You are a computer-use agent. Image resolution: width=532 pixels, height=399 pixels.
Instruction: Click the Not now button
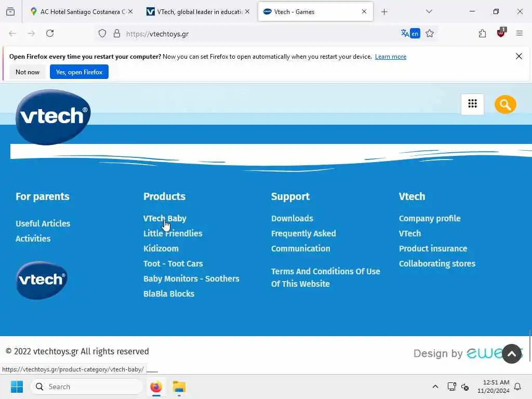pyautogui.click(x=28, y=72)
